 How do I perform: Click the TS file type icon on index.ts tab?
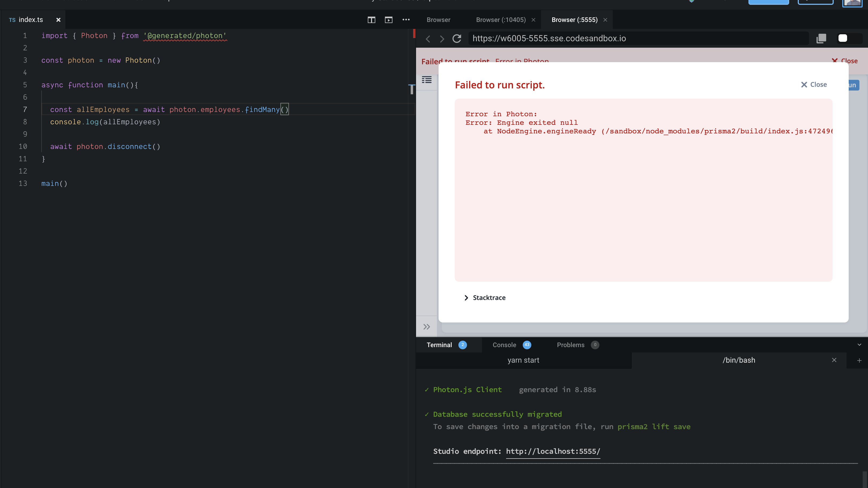point(12,20)
